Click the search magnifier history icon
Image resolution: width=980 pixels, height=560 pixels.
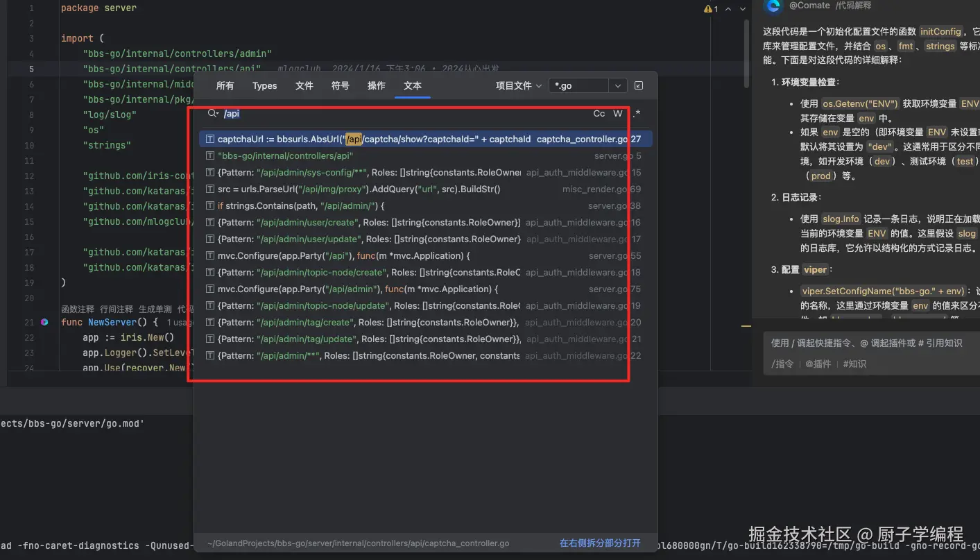pos(213,113)
